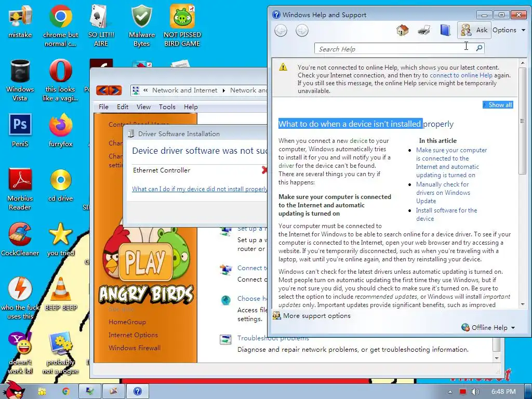Open the CockCleaner desktop icon
The height and width of the screenshot is (399, 532).
coord(20,240)
